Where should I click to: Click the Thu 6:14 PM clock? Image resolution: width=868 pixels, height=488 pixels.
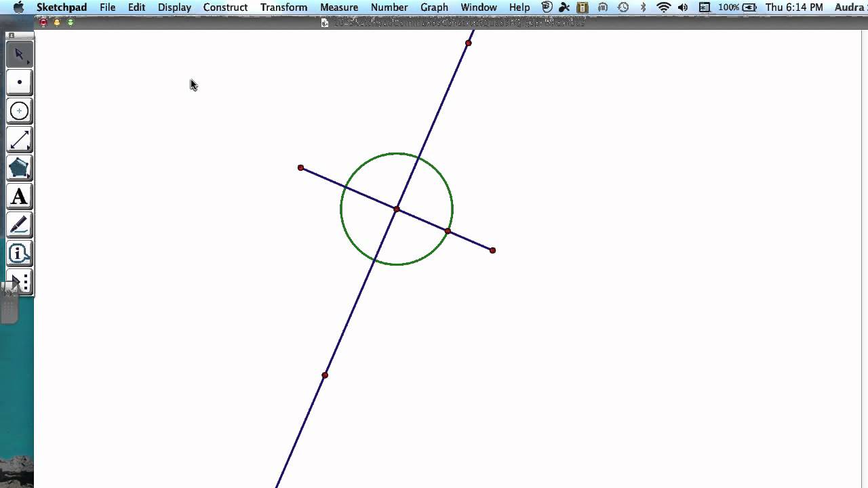tap(794, 7)
